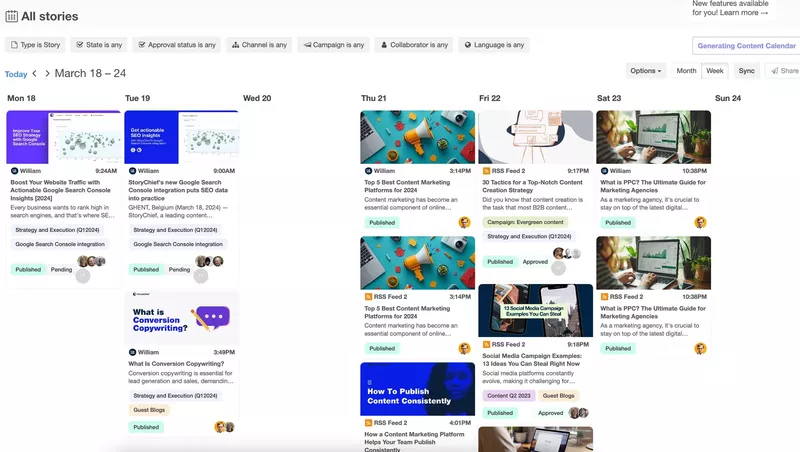Click collaborator avatars on Social Media Campaign story
This screenshot has height=452, width=800.
tap(579, 413)
